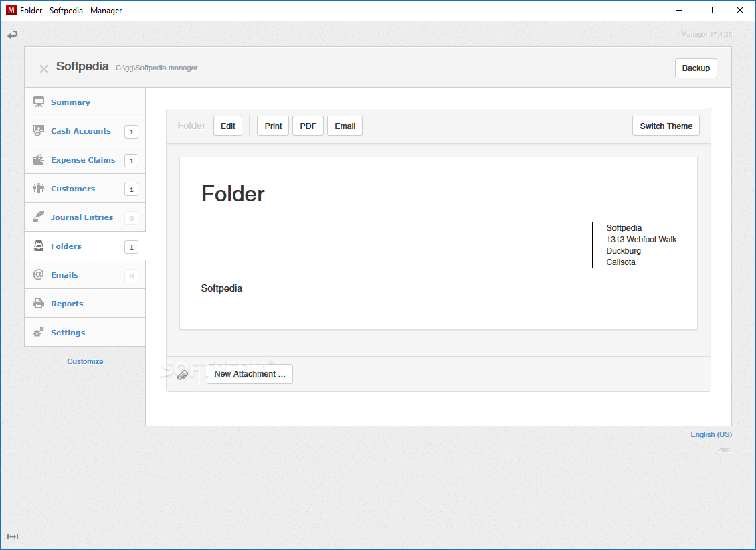Image resolution: width=756 pixels, height=550 pixels.
Task: Click the Emails at-sign icon
Action: [x=39, y=274]
